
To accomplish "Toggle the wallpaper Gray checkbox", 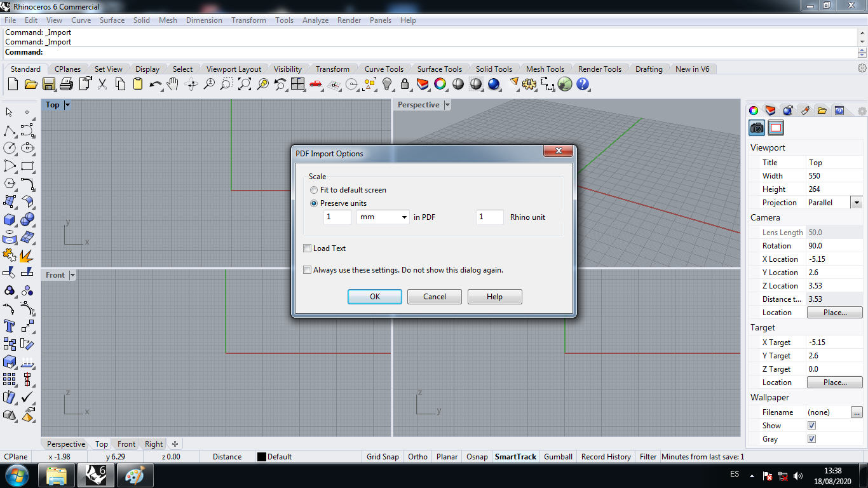I will [x=811, y=439].
